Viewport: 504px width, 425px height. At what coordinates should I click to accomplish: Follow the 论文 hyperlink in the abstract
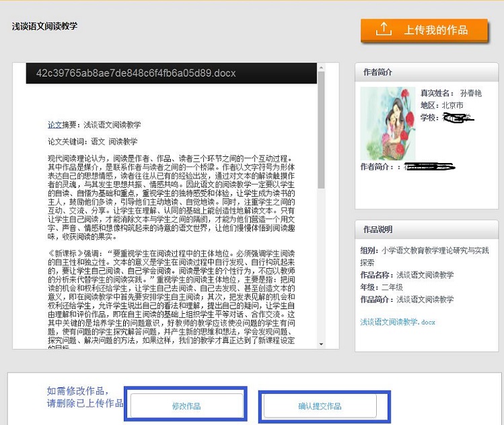(x=55, y=125)
